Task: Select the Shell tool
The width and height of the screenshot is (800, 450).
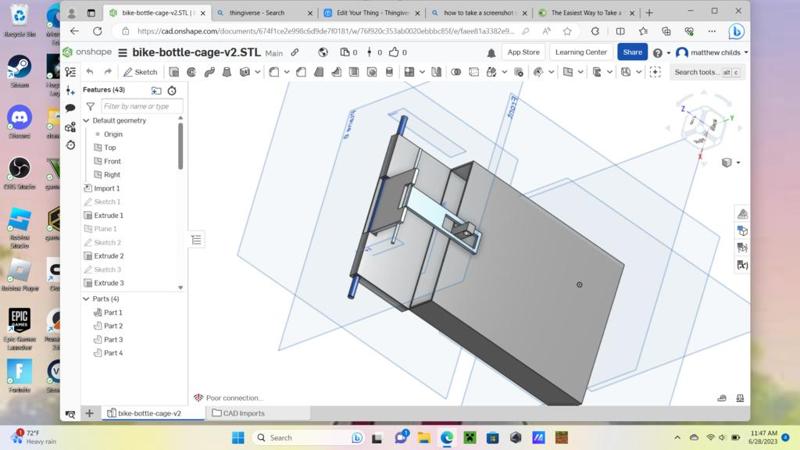Action: [x=354, y=72]
